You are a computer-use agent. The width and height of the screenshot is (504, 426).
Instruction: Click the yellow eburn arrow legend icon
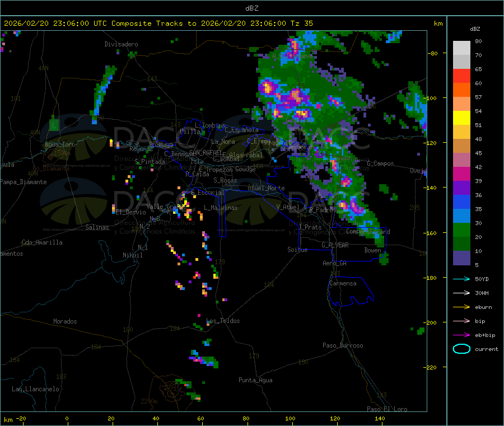click(x=461, y=307)
